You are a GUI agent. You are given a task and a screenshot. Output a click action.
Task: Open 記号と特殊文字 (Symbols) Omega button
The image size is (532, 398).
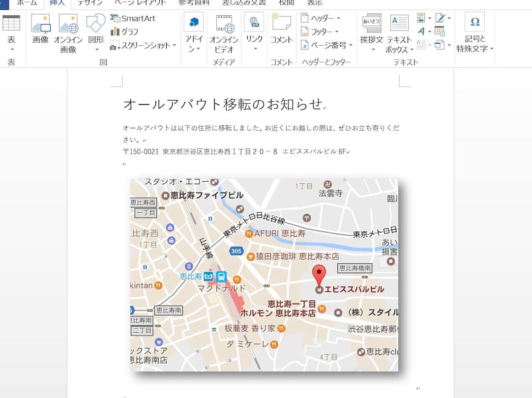click(474, 32)
